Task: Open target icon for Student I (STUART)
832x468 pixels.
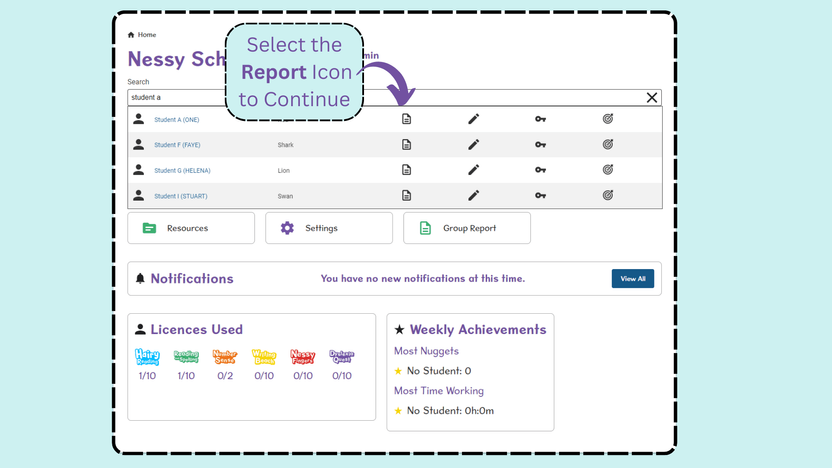Action: pos(608,195)
